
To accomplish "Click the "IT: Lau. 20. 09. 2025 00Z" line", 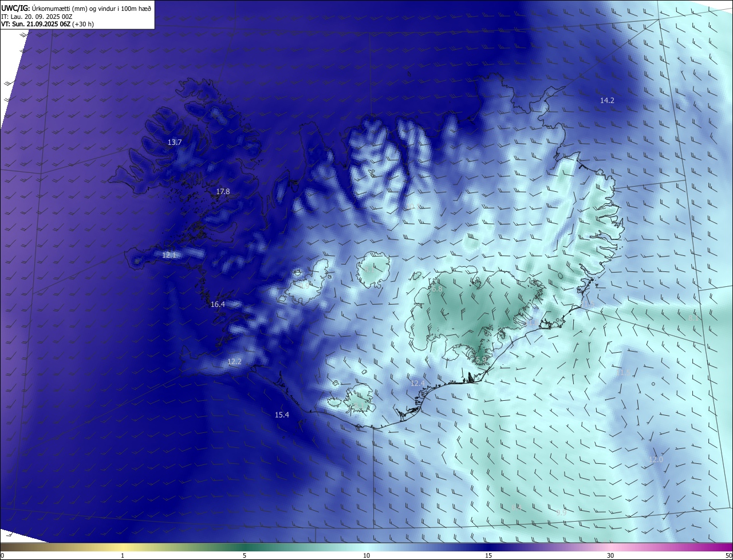I will point(37,17).
